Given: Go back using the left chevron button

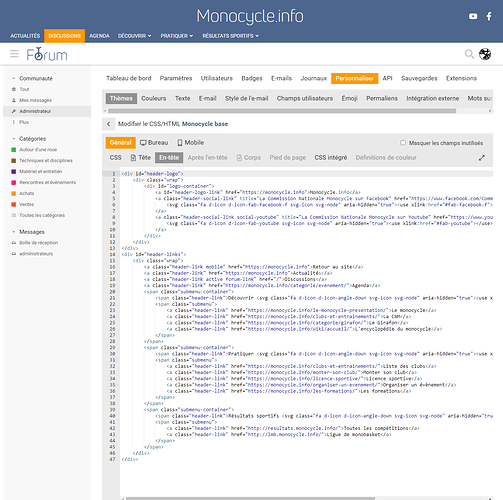Looking at the screenshot, I should tap(108, 124).
